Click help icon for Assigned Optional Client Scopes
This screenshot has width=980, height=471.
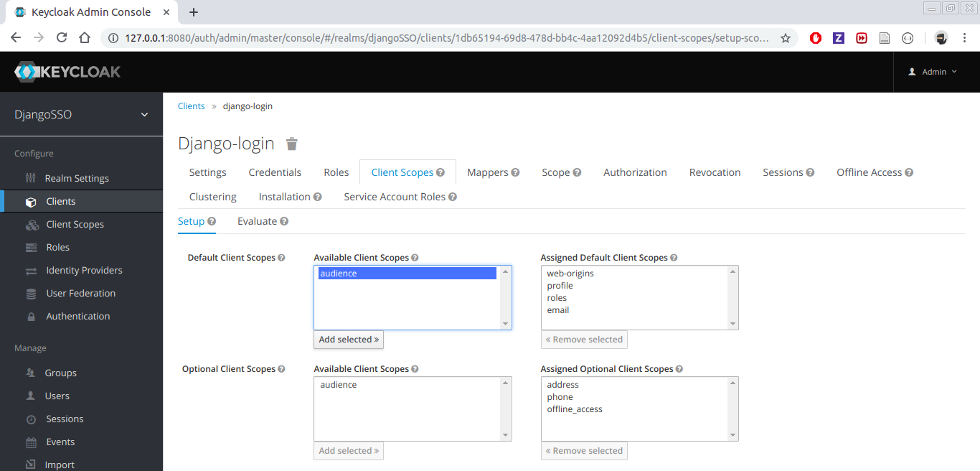click(x=679, y=369)
